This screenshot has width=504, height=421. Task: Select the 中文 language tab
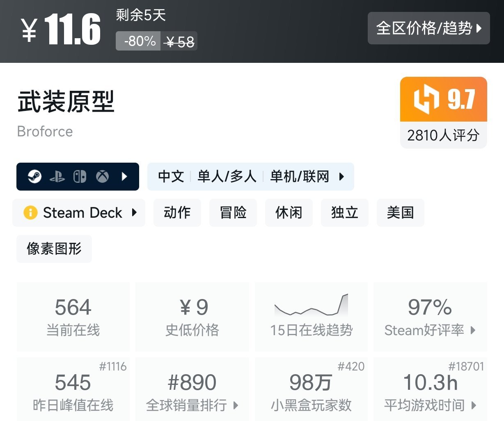click(171, 177)
